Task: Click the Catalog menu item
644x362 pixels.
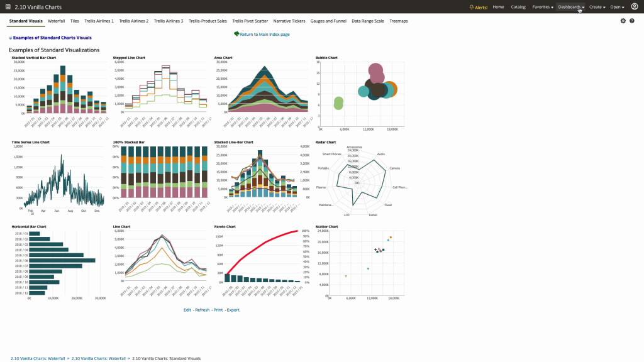Action: pos(518,6)
